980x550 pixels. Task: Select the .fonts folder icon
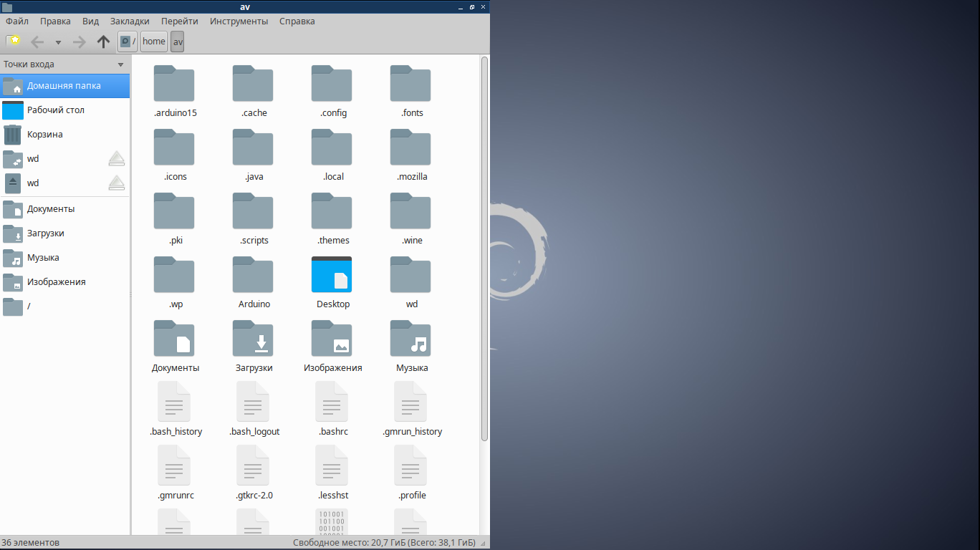tap(410, 84)
